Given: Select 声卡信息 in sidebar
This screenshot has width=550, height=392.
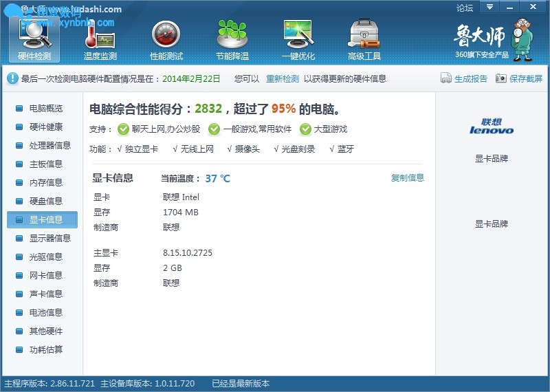Looking at the screenshot, I should (42, 294).
